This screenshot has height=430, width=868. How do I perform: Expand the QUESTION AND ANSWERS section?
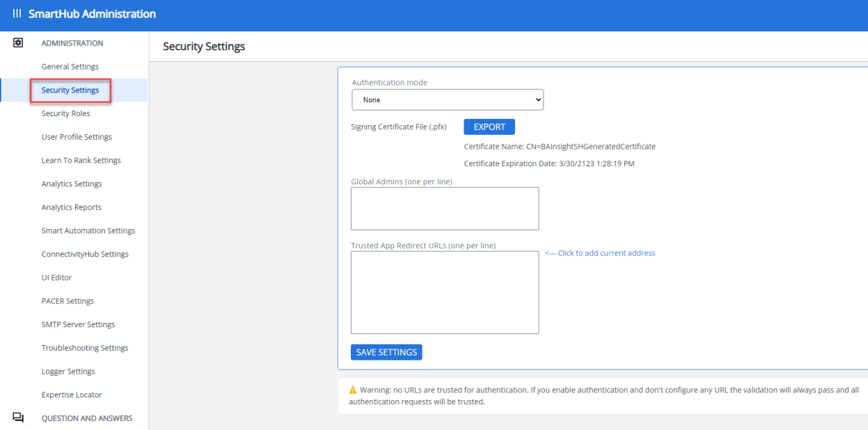click(87, 418)
